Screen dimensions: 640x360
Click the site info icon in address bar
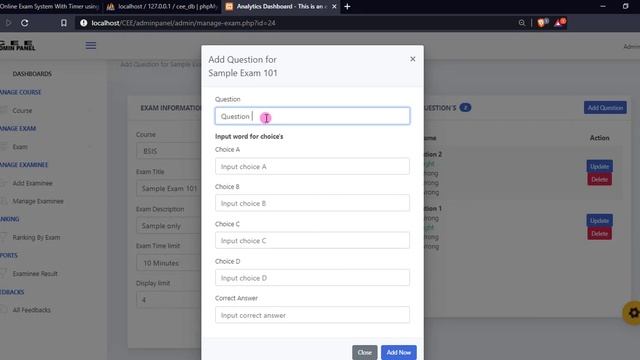tap(84, 23)
